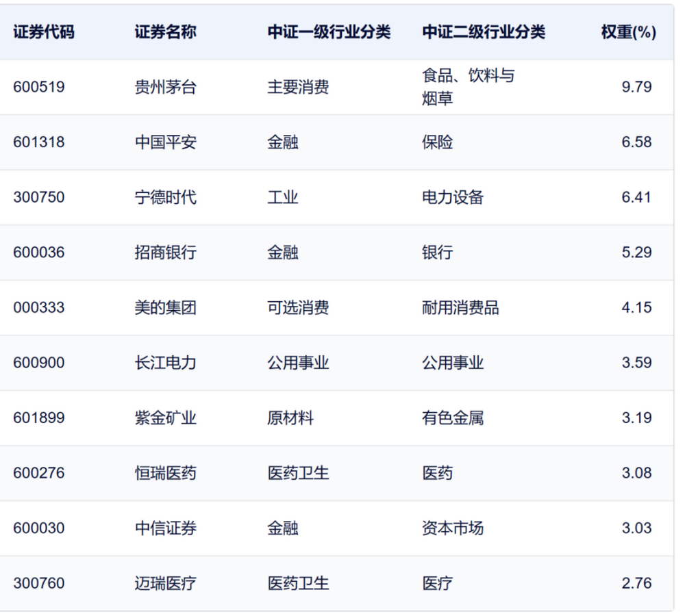Click stock code 600036

click(39, 253)
